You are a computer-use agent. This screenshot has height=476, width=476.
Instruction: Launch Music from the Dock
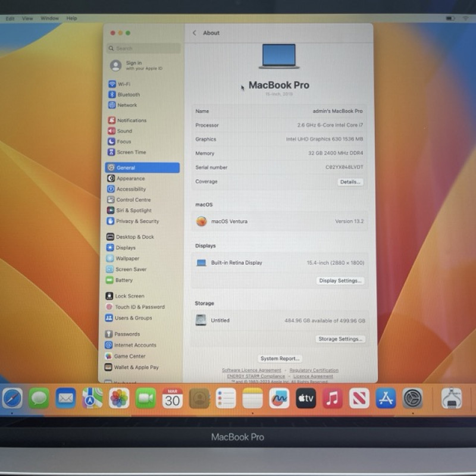tap(333, 398)
